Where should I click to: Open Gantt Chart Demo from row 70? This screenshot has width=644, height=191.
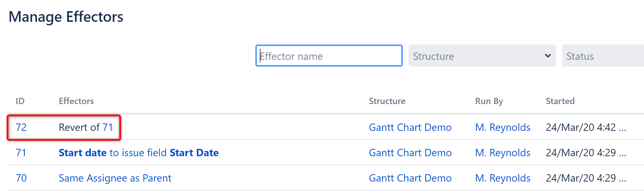coord(410,178)
